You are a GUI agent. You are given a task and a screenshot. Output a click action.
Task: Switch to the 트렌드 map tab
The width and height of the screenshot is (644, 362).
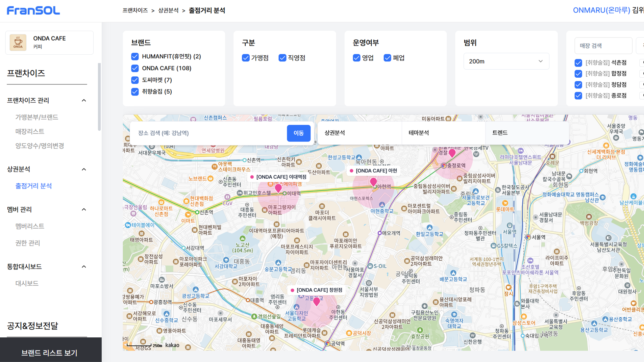pyautogui.click(x=527, y=133)
